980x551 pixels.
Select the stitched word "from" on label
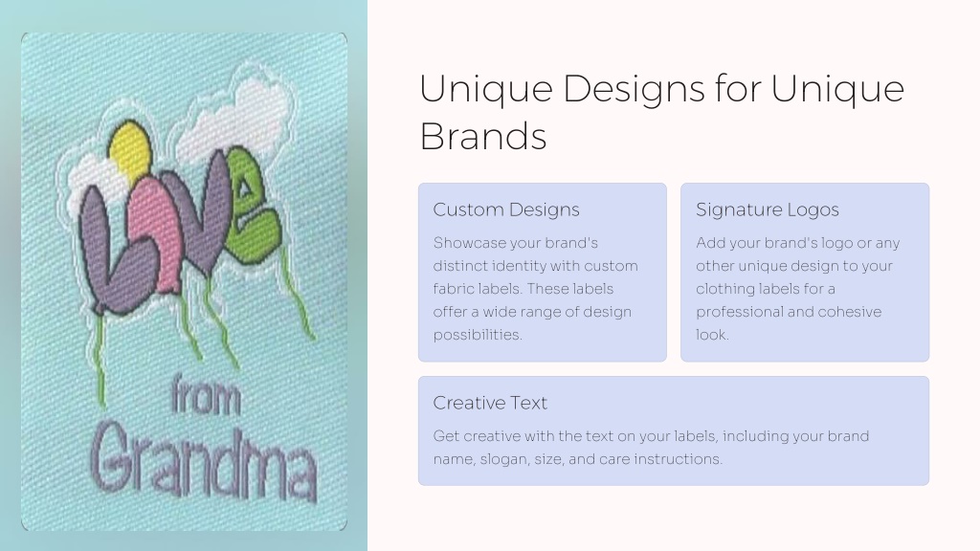pyautogui.click(x=205, y=395)
